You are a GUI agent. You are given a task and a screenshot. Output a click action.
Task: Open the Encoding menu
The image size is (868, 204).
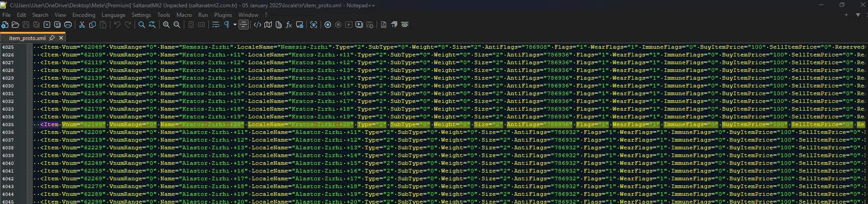click(84, 15)
